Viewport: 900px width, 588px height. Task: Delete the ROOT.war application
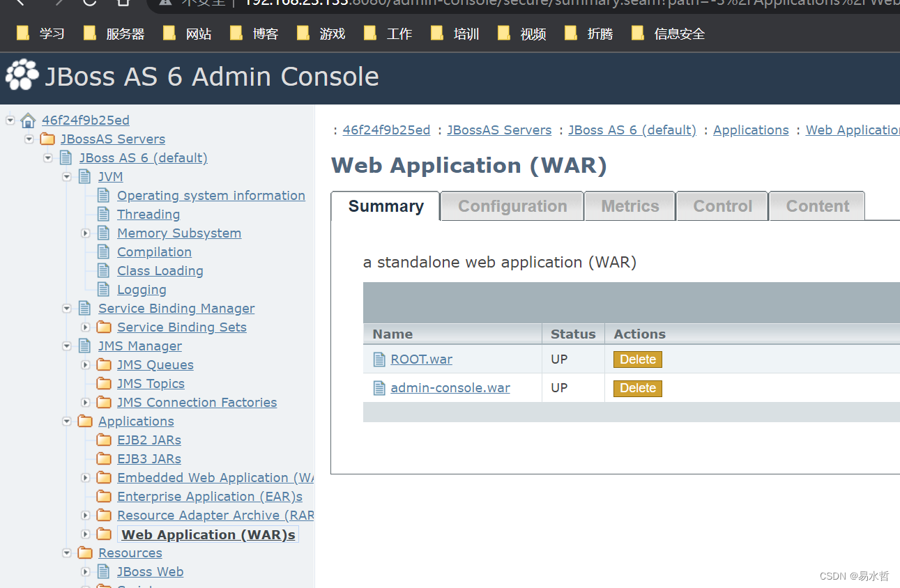638,359
